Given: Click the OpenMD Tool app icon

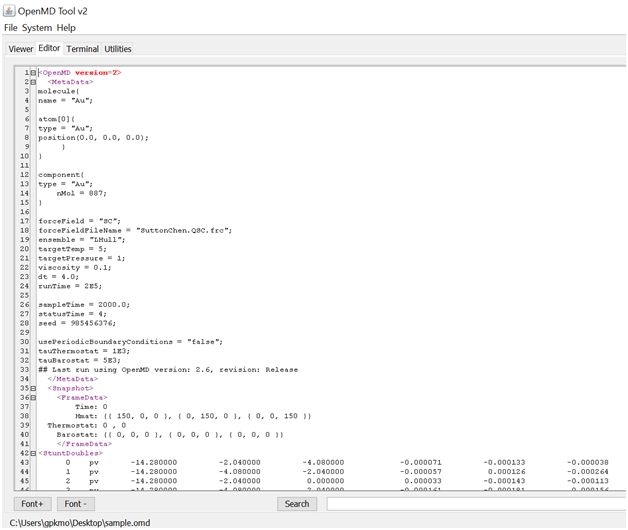Looking at the screenshot, I should [9, 11].
